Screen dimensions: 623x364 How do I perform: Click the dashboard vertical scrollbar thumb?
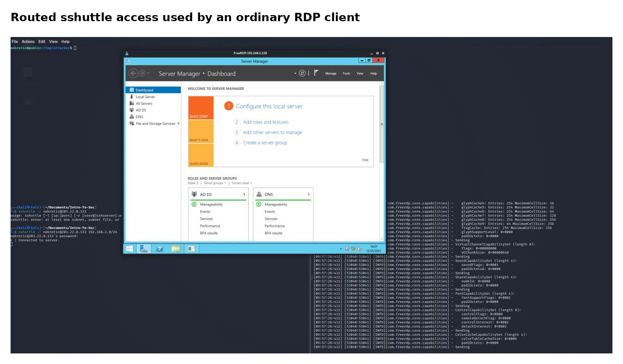tap(382, 124)
